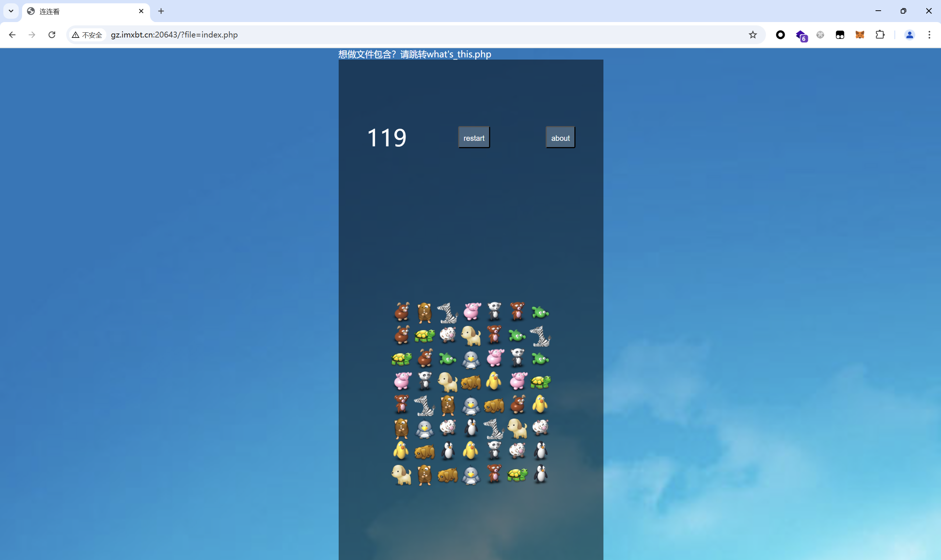Select the turtle starting the third row
Screen dimensions: 941x560
[402, 359]
